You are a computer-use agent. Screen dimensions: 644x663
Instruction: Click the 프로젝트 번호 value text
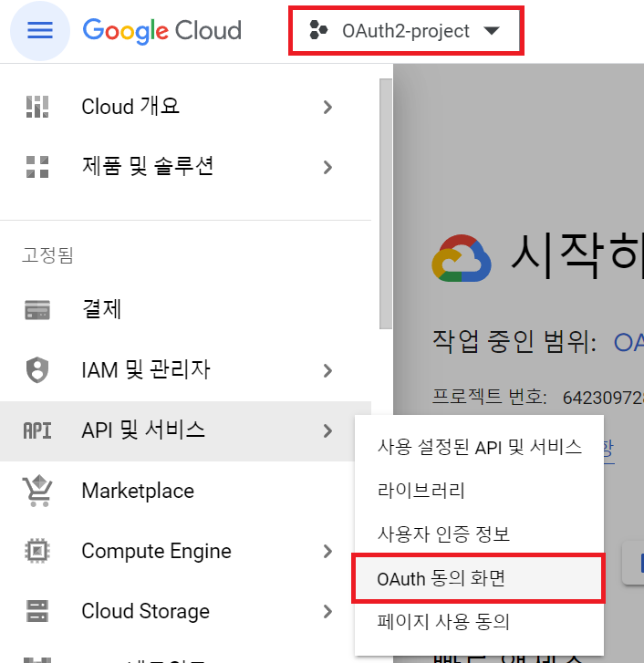coord(603,398)
